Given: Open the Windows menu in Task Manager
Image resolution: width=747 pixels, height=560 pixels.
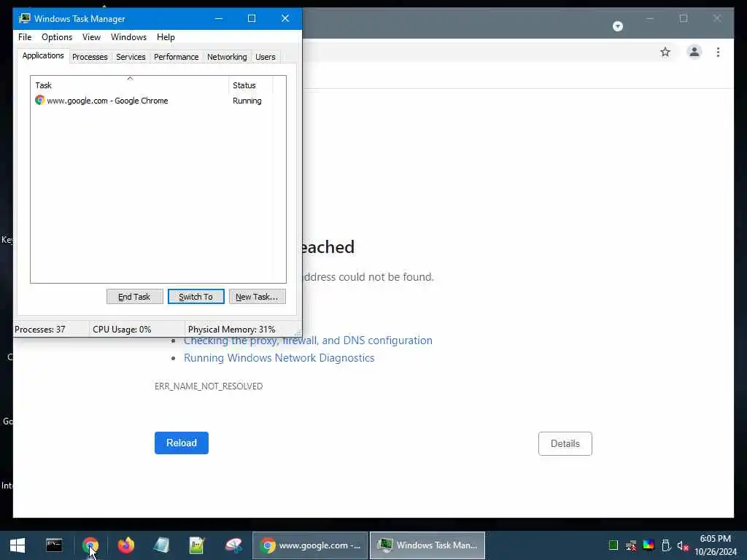Looking at the screenshot, I should [128, 37].
